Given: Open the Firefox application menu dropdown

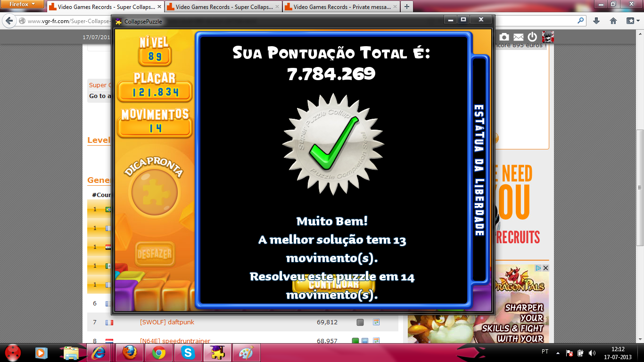Looking at the screenshot, I should click(22, 4).
